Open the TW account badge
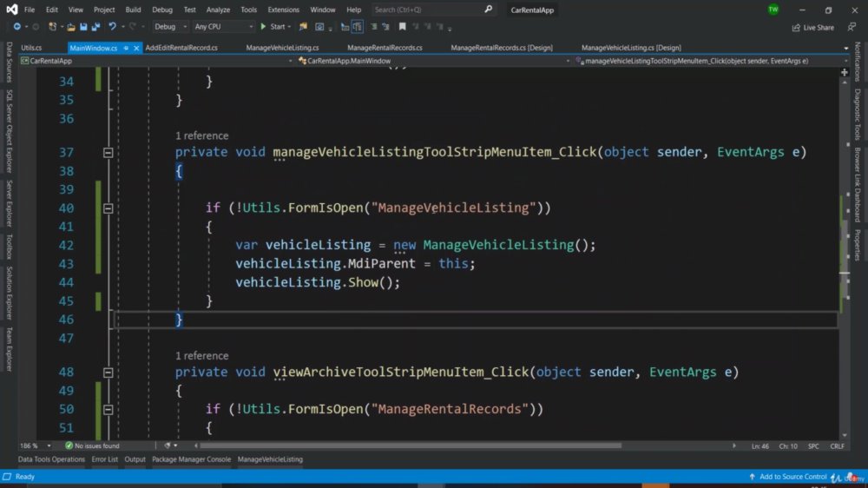Image resolution: width=868 pixels, height=488 pixels. coord(773,10)
